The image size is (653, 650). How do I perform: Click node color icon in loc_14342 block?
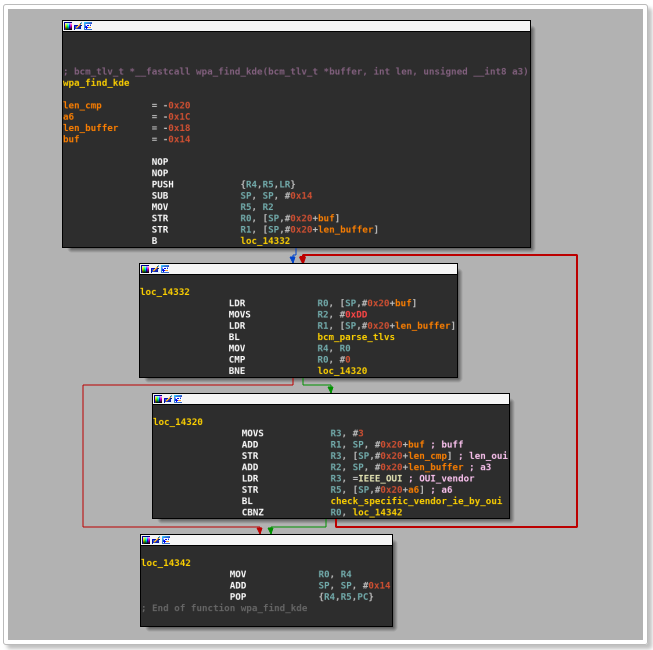click(146, 540)
